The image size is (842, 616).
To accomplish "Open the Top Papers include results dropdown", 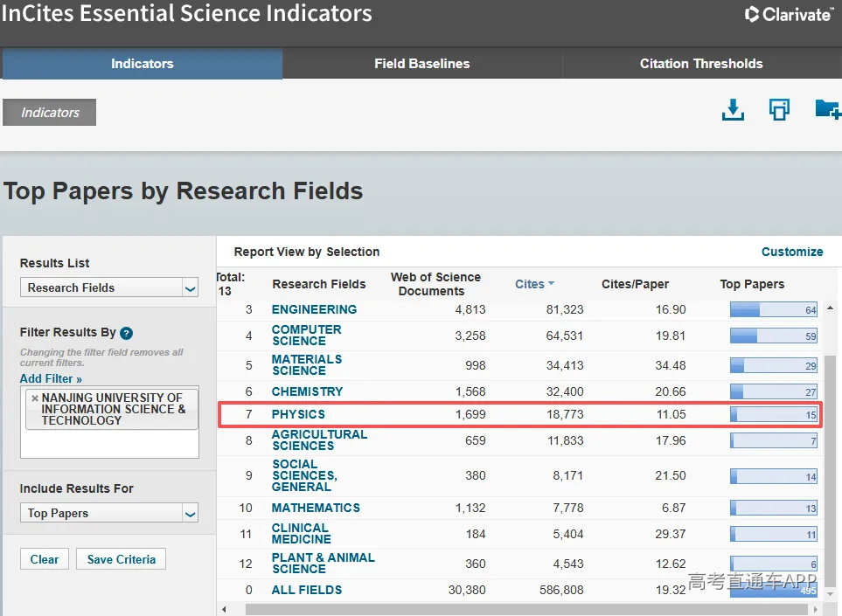I will click(x=109, y=513).
